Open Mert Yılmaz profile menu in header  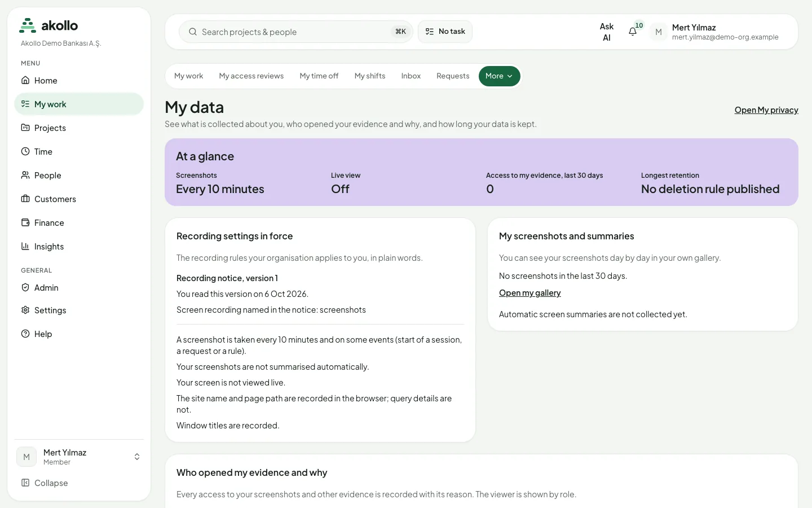[x=715, y=32]
